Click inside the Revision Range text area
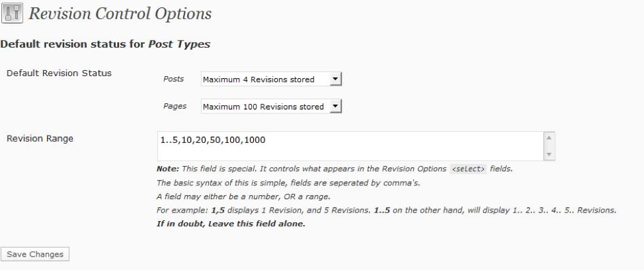644x270 pixels. 350,146
